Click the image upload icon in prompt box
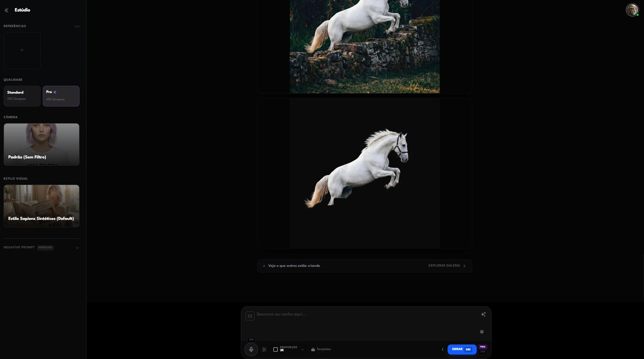 (x=250, y=316)
